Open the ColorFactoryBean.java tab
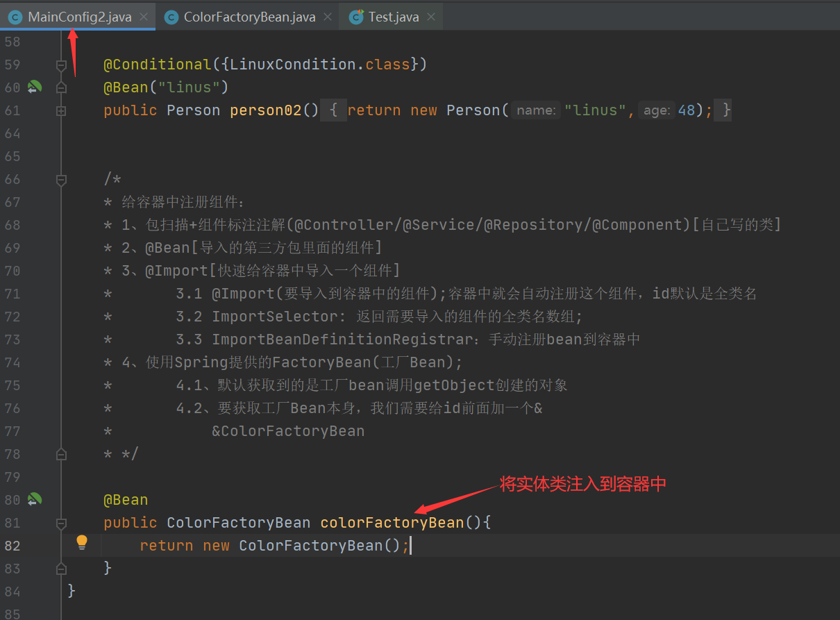 (x=249, y=17)
